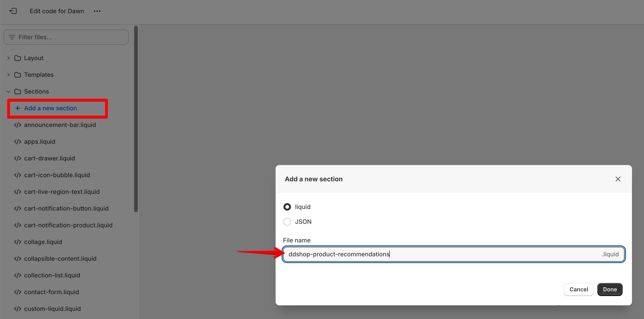Click the File name input field
Screen dimensions: 644x319
[x=454, y=254]
